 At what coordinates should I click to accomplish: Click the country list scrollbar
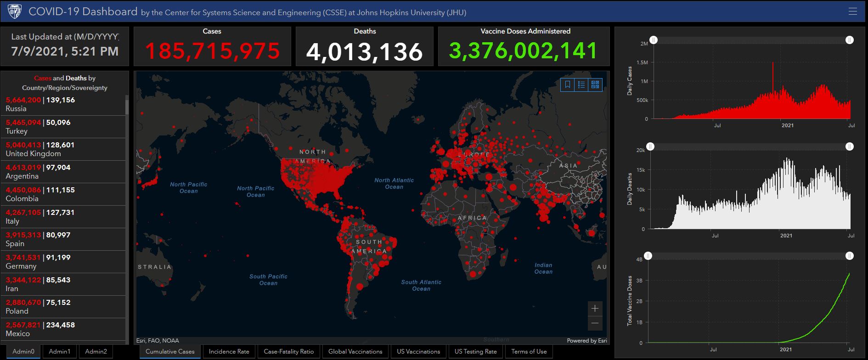[x=127, y=106]
